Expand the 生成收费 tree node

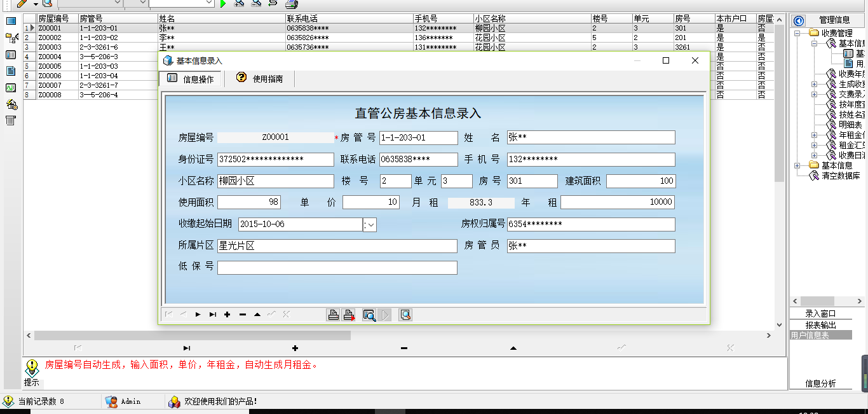tap(815, 84)
